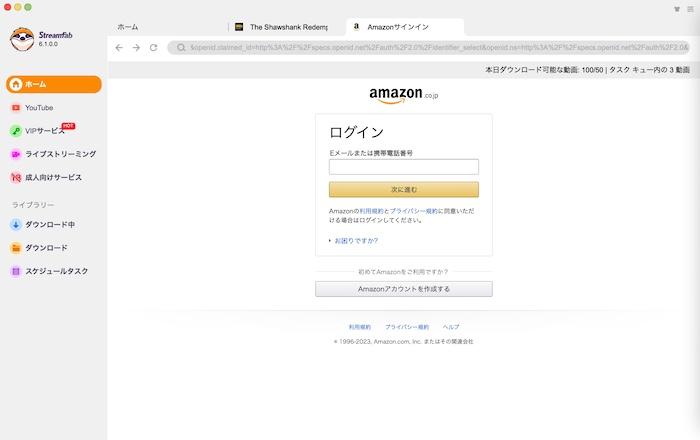Focus the Eメールまたは携帯電話番号 field

[x=404, y=167]
